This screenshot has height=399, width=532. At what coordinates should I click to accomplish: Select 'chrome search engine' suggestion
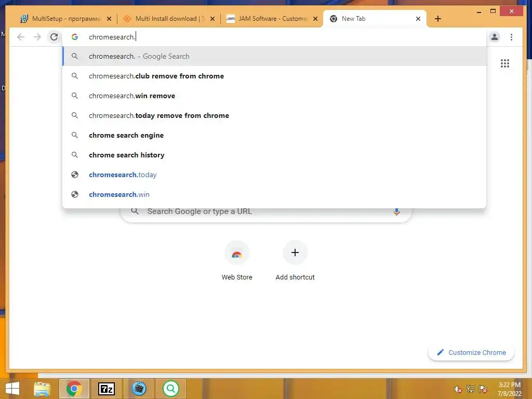(274, 135)
